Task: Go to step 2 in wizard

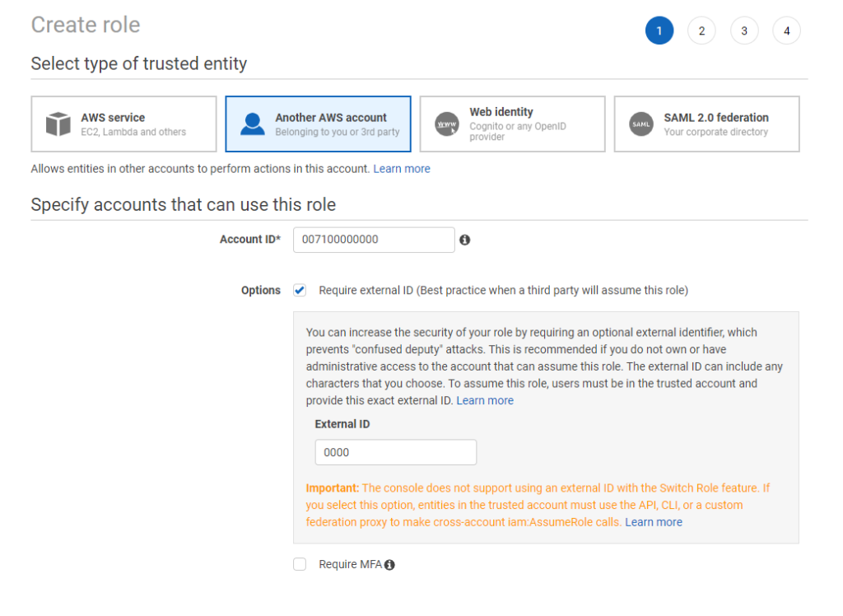Action: (701, 31)
